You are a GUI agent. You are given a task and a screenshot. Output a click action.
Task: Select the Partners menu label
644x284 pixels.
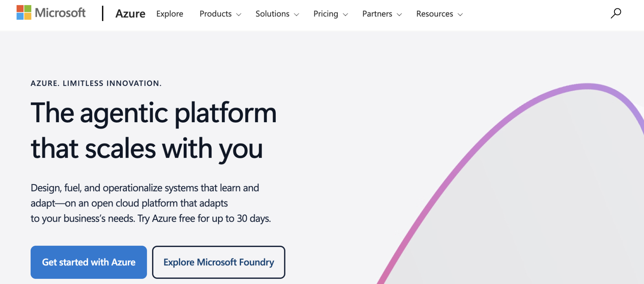[x=377, y=14]
